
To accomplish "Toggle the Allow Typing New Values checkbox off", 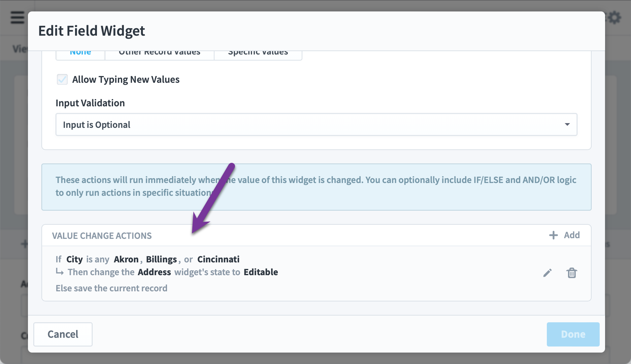I will (x=62, y=79).
